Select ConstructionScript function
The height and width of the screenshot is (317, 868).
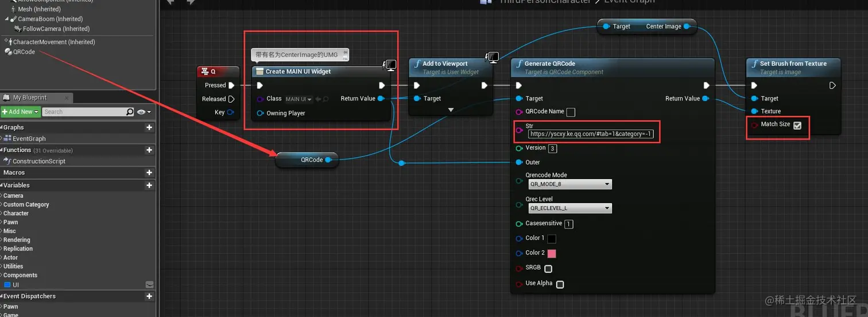(38, 161)
